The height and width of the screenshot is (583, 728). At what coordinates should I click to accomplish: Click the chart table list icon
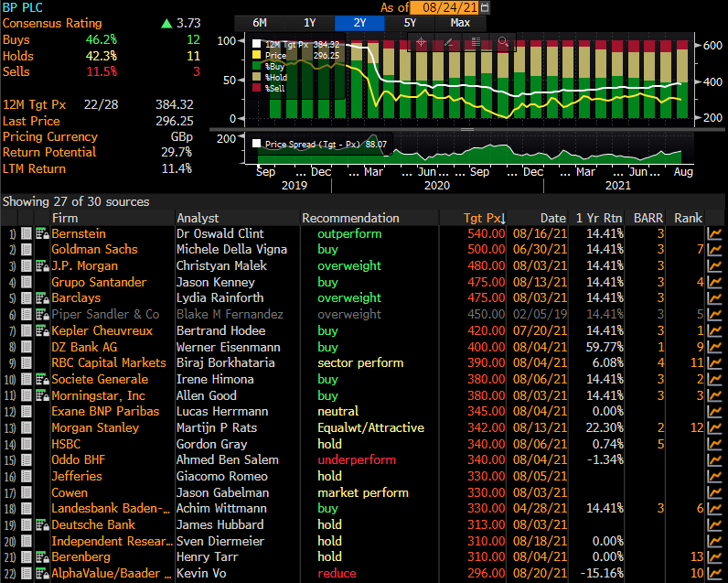476,42
